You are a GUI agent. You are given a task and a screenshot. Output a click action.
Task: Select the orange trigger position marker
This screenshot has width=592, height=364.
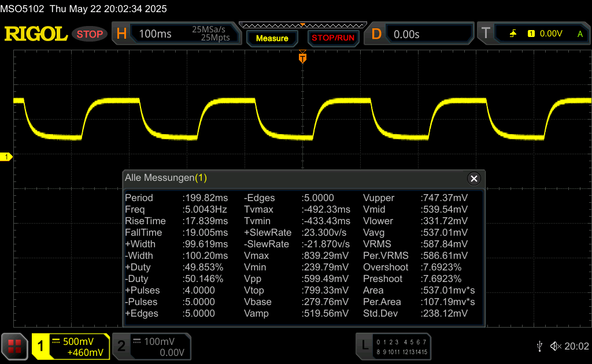tap(302, 58)
